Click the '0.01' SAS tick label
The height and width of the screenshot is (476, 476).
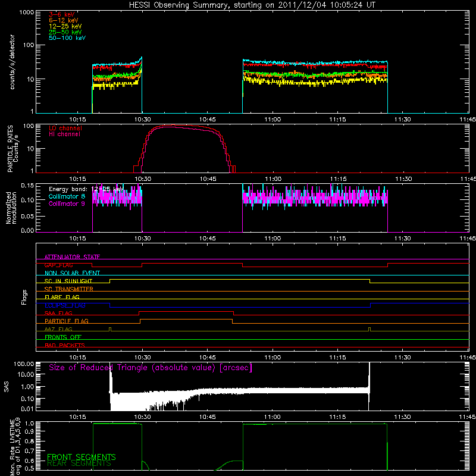point(27,409)
